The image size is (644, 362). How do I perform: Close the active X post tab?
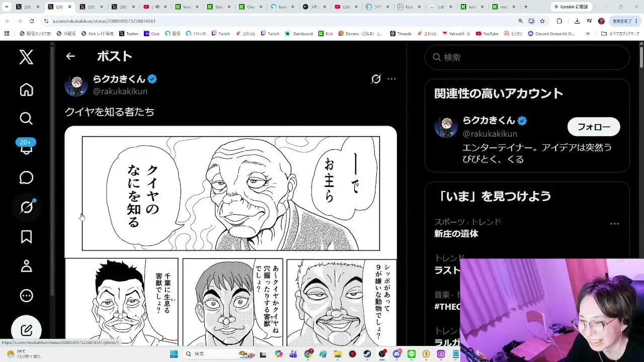point(69,7)
